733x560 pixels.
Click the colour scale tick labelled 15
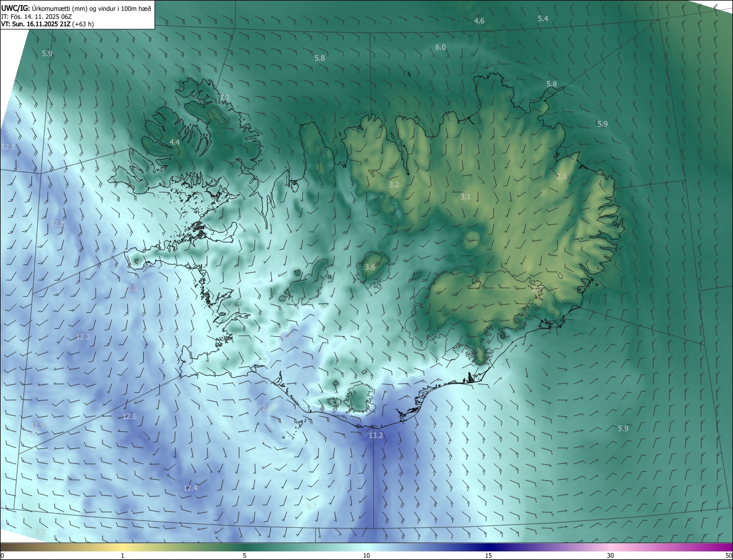[x=488, y=555]
